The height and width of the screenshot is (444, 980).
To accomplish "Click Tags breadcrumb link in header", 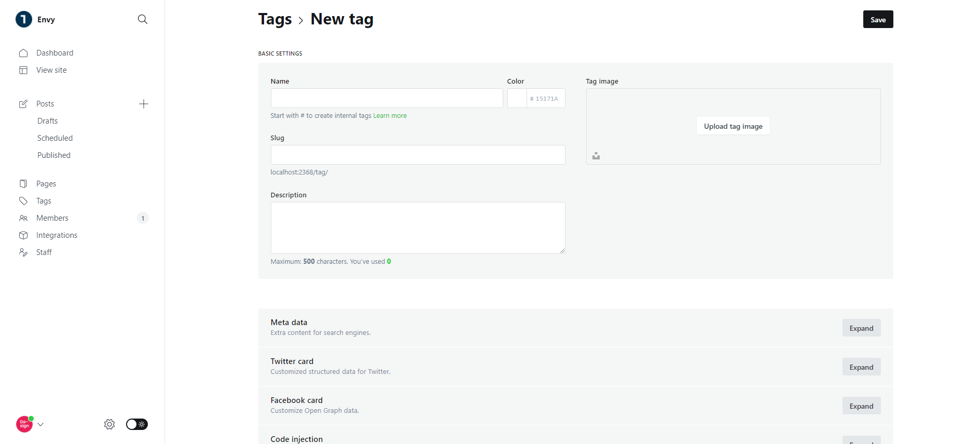I will click(x=275, y=19).
